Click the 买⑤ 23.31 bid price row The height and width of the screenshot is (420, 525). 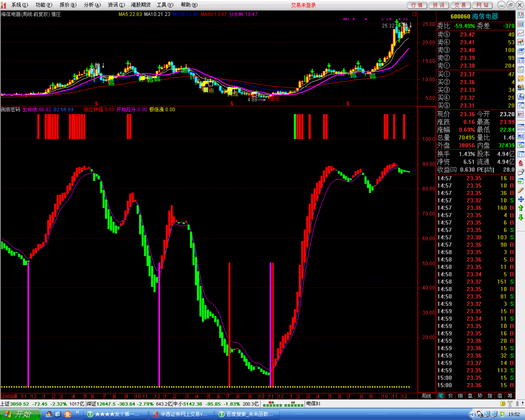click(476, 106)
